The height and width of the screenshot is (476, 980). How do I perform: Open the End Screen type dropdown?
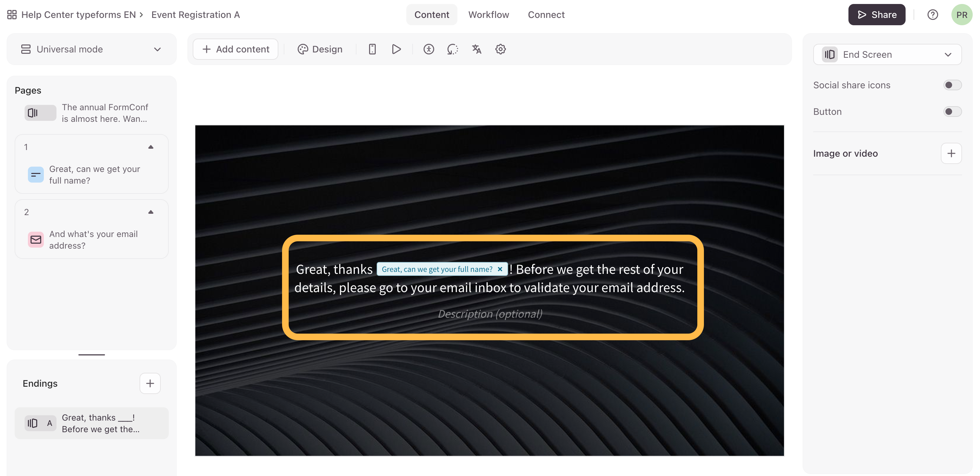click(887, 54)
